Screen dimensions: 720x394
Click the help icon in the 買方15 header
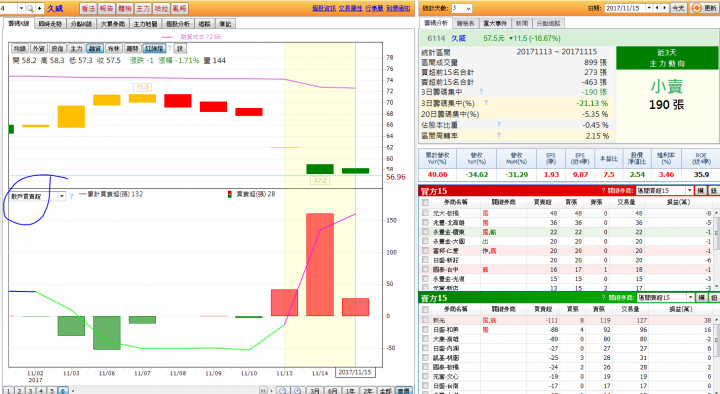point(603,191)
